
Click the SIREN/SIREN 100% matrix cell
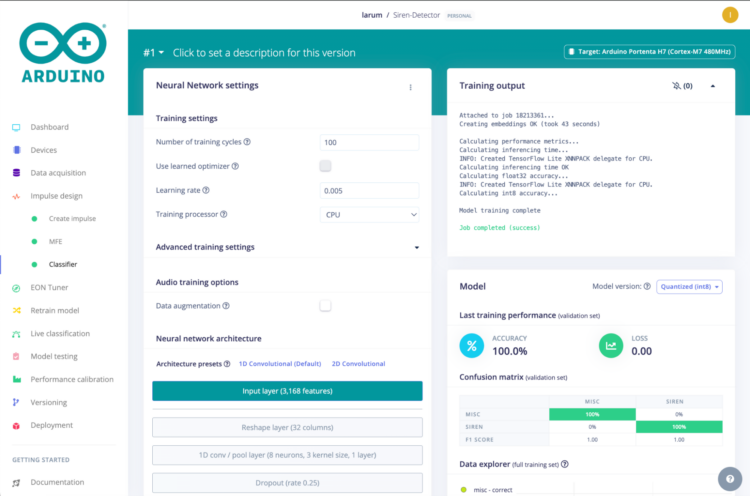pos(679,427)
